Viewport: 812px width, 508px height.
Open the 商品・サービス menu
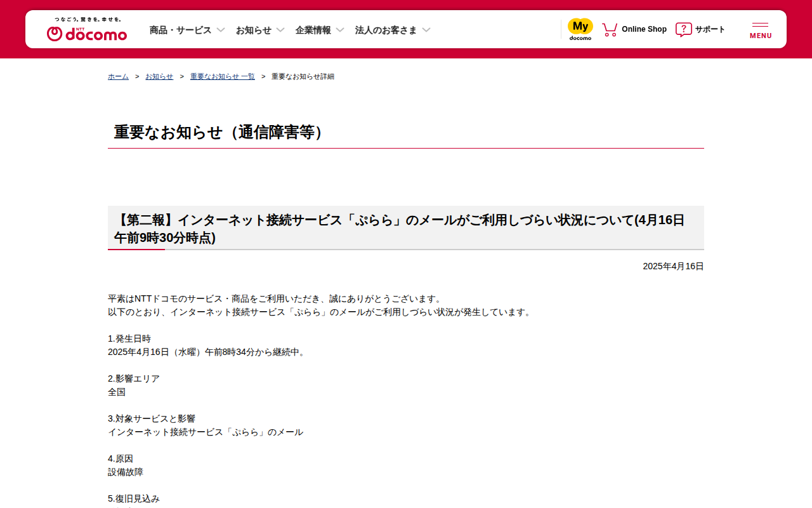pos(181,30)
